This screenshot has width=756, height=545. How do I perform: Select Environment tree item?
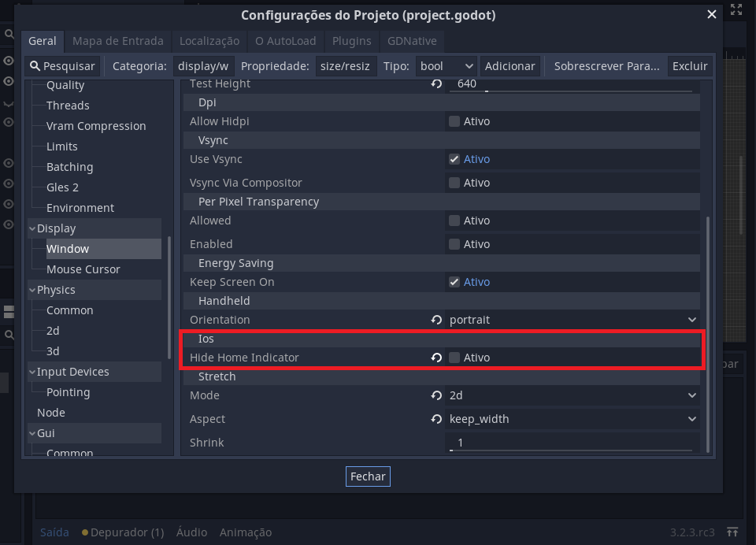pyautogui.click(x=80, y=208)
